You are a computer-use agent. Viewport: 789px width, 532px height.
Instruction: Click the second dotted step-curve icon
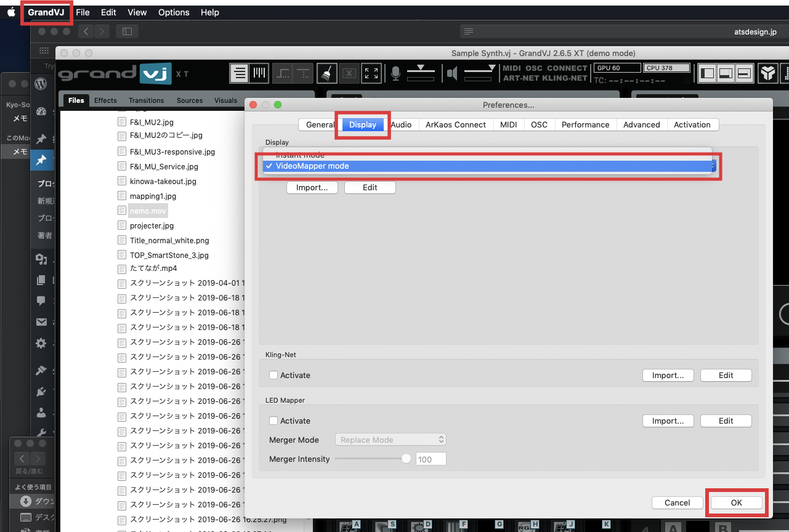[x=303, y=73]
